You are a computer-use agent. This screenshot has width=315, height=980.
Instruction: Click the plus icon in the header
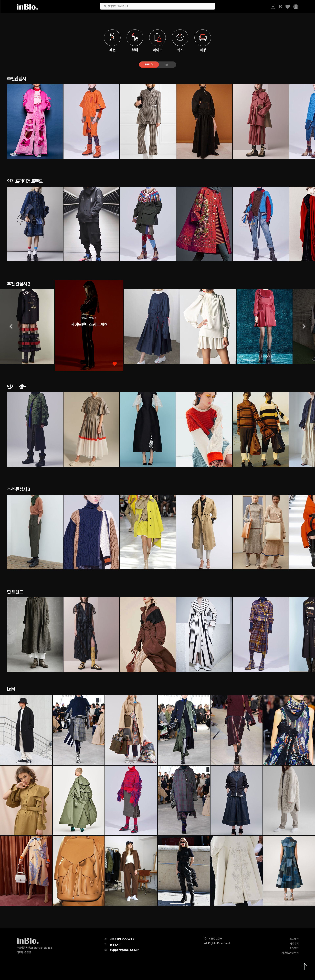tap(273, 6)
